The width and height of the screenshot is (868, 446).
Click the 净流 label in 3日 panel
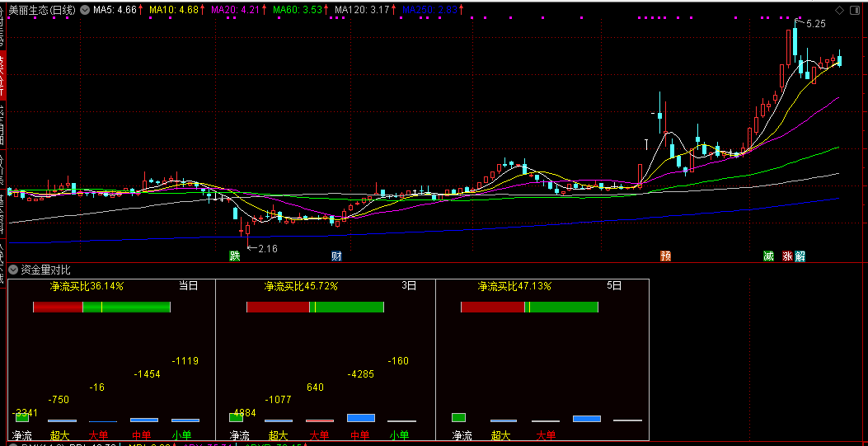pyautogui.click(x=240, y=436)
